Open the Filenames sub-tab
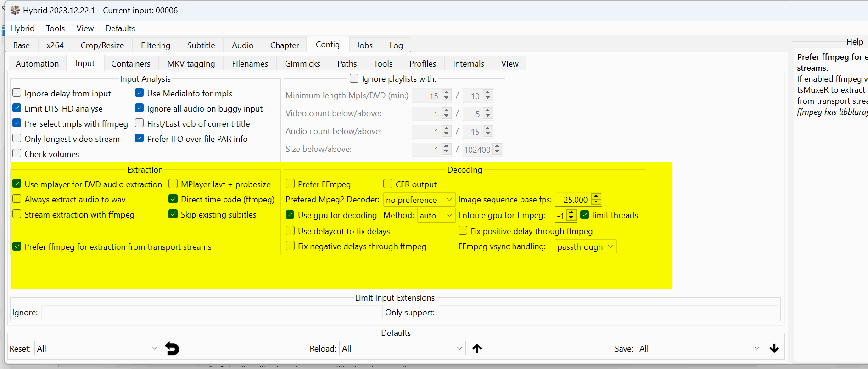This screenshot has height=369, width=868. [250, 64]
